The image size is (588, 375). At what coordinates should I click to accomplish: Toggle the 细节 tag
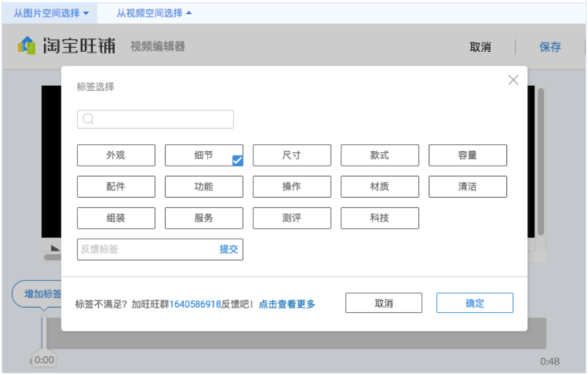tap(204, 155)
